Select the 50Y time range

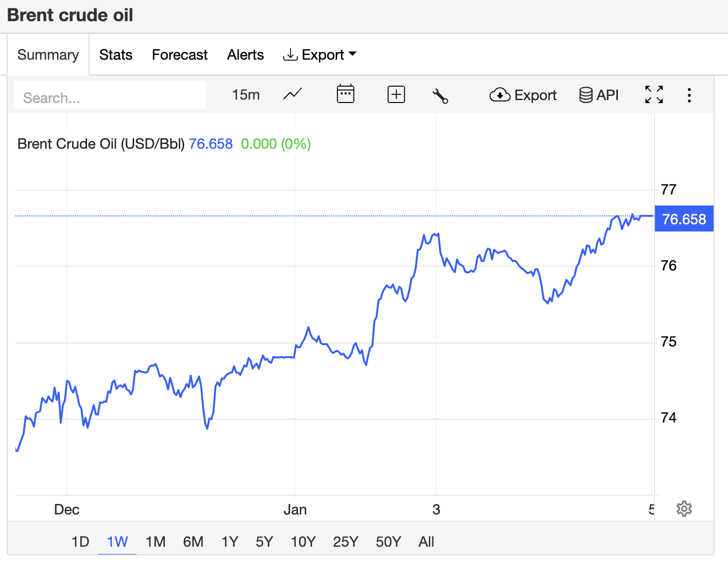point(388,542)
